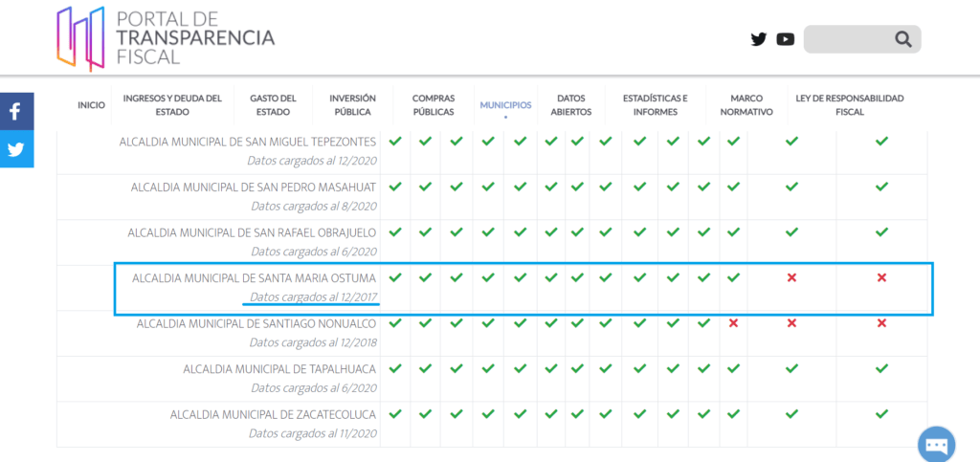980x462 pixels.
Task: Click the search magnifier icon
Action: [x=903, y=39]
